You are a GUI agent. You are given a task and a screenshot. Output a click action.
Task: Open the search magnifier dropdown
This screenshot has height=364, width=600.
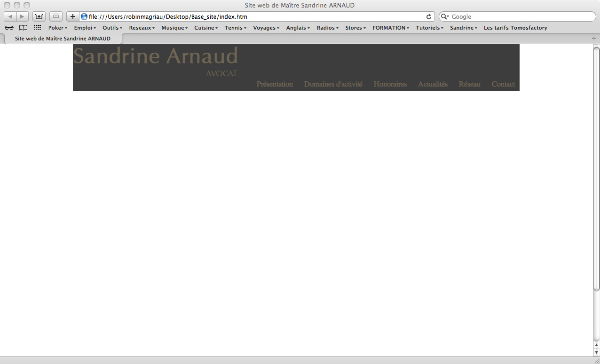[x=445, y=16]
